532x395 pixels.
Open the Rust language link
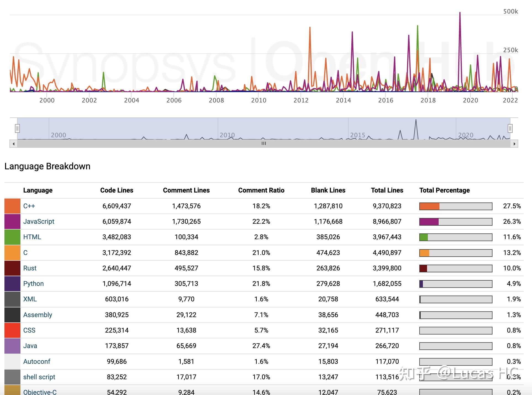pos(30,268)
